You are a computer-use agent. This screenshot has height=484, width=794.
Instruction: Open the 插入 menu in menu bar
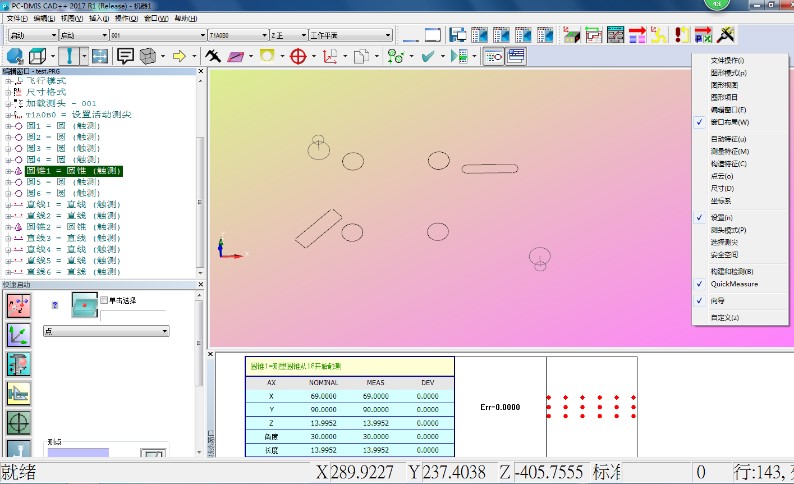click(97, 18)
